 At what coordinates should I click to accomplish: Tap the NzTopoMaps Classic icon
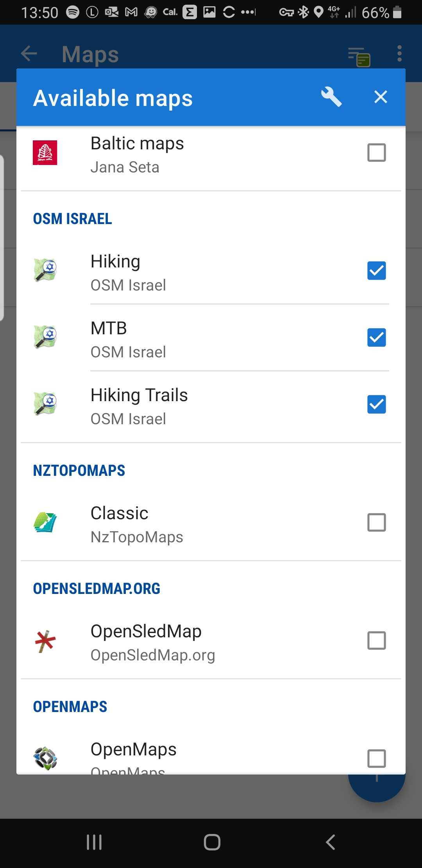click(45, 522)
